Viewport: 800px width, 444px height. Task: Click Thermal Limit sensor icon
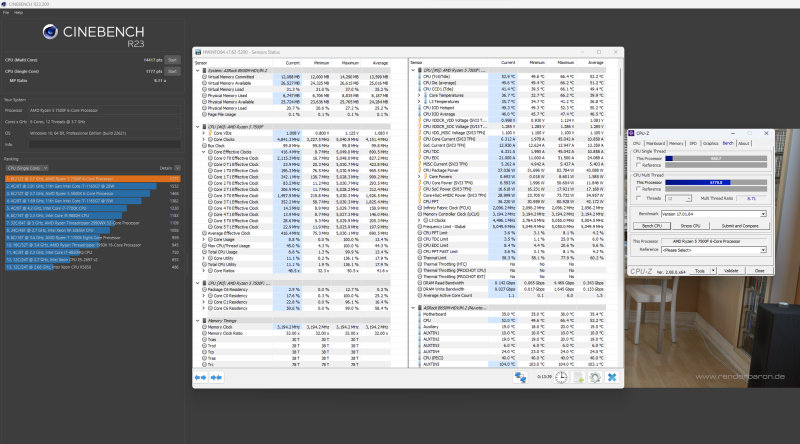coord(419,258)
